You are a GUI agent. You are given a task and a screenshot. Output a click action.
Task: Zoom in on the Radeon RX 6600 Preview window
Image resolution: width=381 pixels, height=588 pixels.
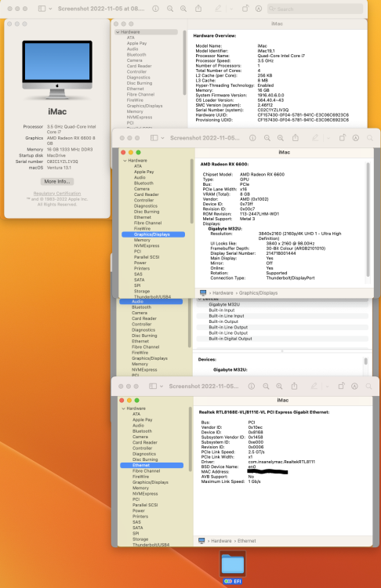[x=281, y=138]
